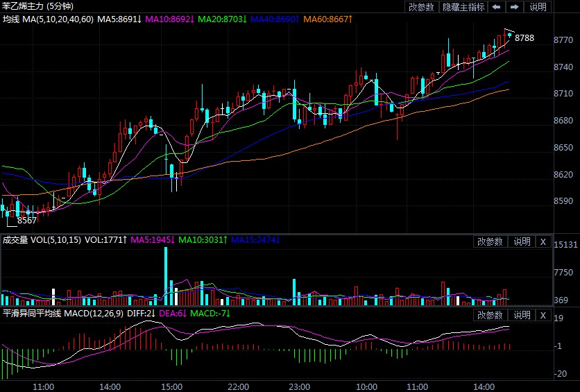Hide the main indicator via 隐藏主指标
The height and width of the screenshot is (392, 580).
tap(463, 7)
